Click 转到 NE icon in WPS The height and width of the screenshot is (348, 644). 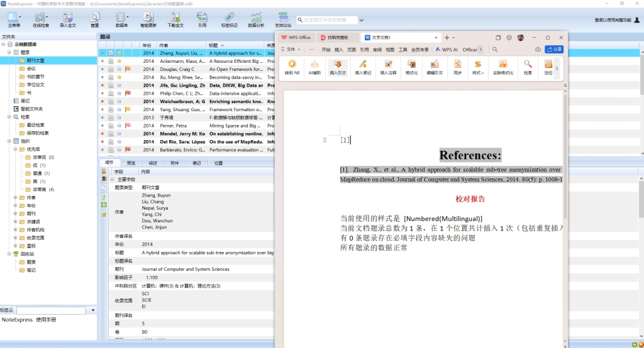pos(292,67)
